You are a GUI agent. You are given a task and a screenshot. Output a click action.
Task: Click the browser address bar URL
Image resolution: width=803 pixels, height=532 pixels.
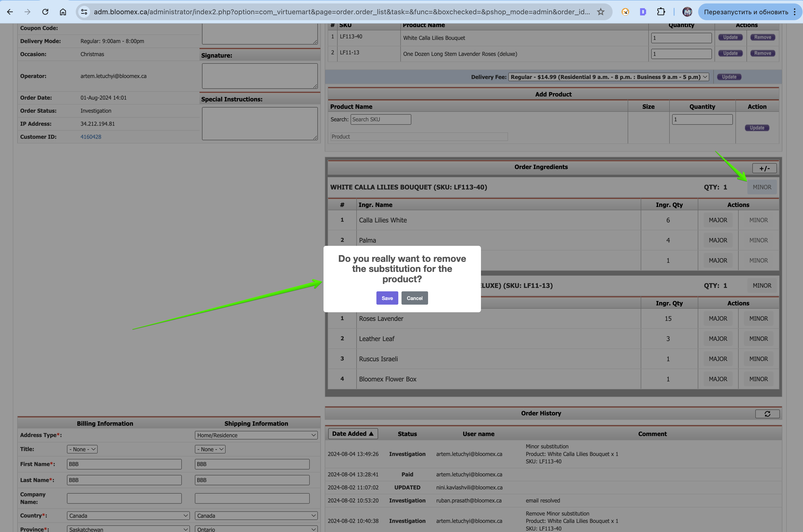pos(342,12)
